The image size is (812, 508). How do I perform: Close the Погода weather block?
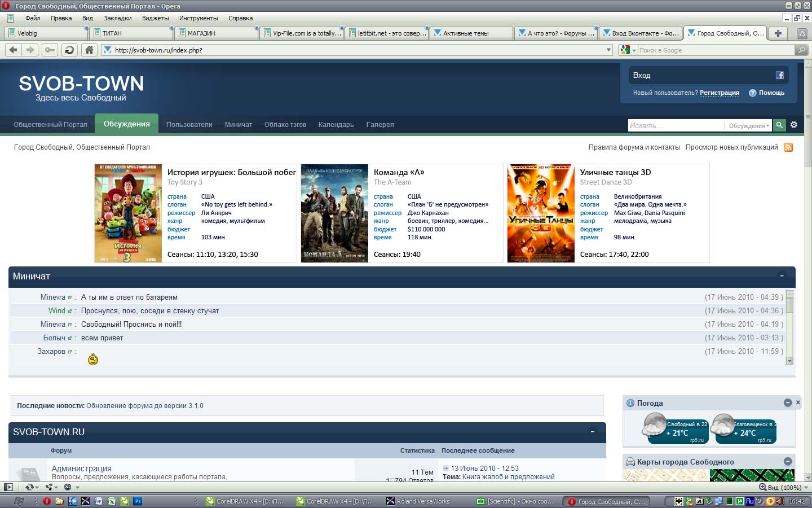tap(798, 402)
